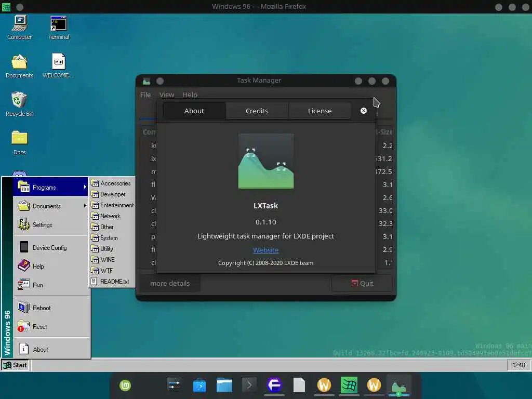Open the Utility program folder
532x399 pixels.
click(x=112, y=249)
